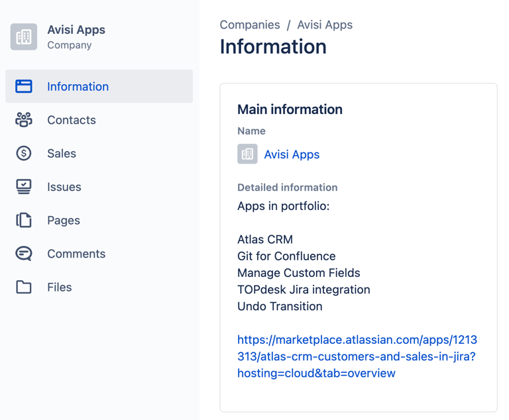The image size is (509, 420).
Task: Navigate to the Pages text label
Action: point(64,221)
